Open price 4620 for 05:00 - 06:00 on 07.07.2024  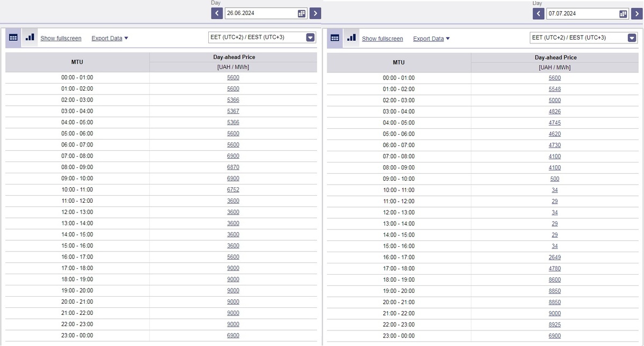(x=555, y=134)
